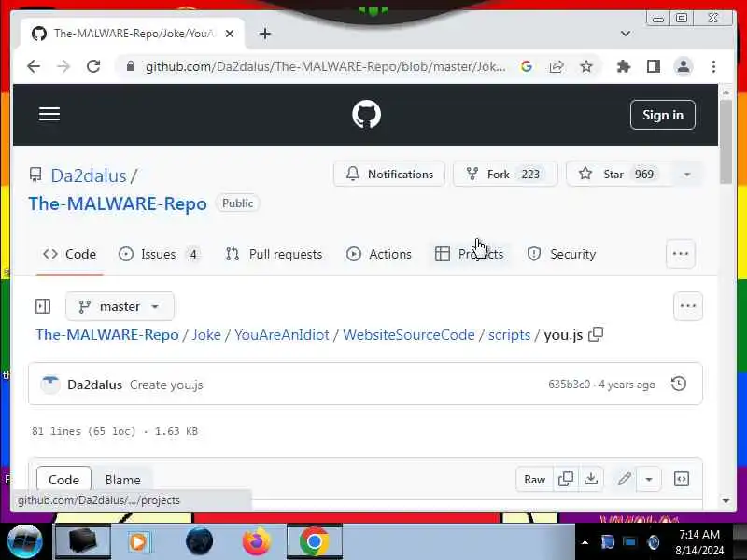Open the Actions tab
The height and width of the screenshot is (560, 747).
(x=379, y=254)
